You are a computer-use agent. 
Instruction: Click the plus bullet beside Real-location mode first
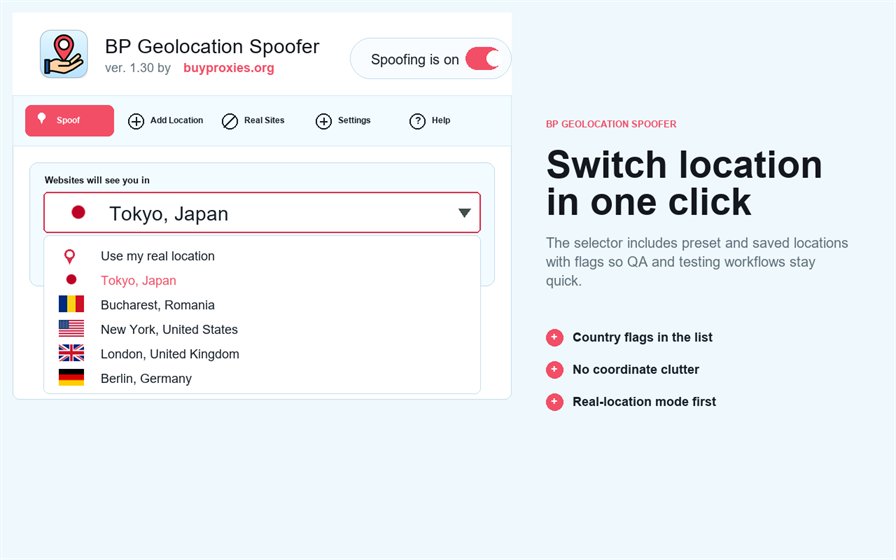coord(554,402)
